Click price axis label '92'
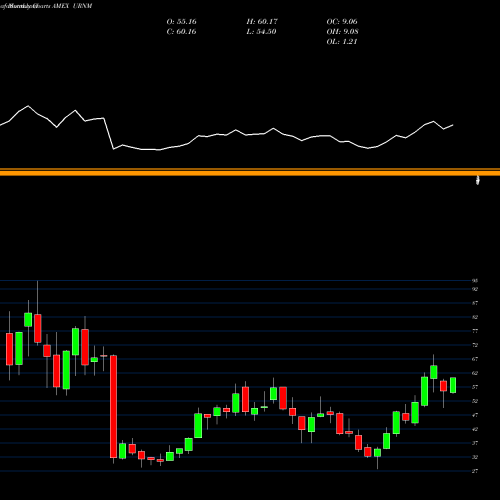500x500 pixels. (475, 289)
